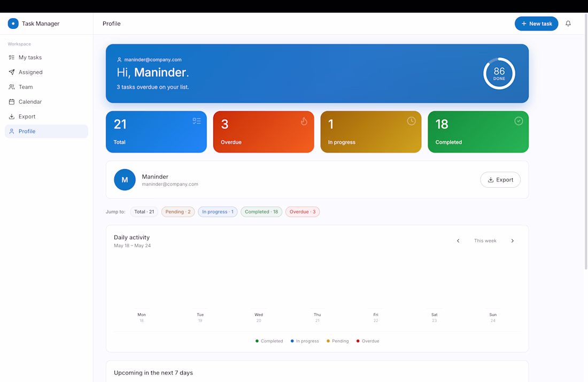Click the M avatar circle
This screenshot has height=382, width=588.
click(125, 180)
